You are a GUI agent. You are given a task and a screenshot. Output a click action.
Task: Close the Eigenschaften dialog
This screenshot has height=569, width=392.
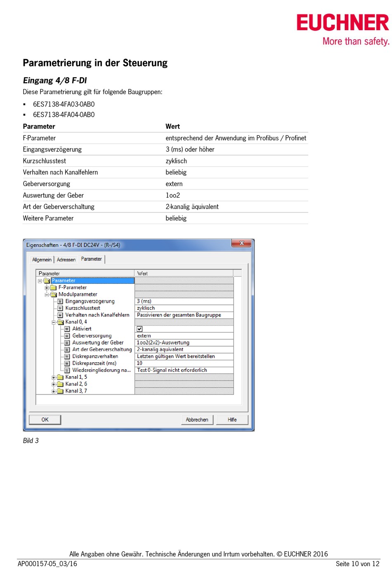(242, 243)
